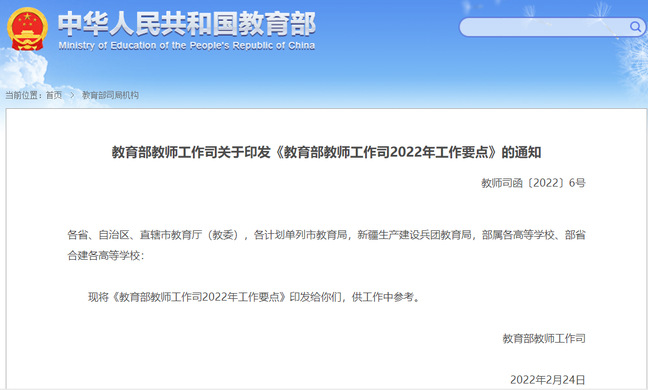
Task: Click the breadcrumb arrow separator
Action: 72,95
